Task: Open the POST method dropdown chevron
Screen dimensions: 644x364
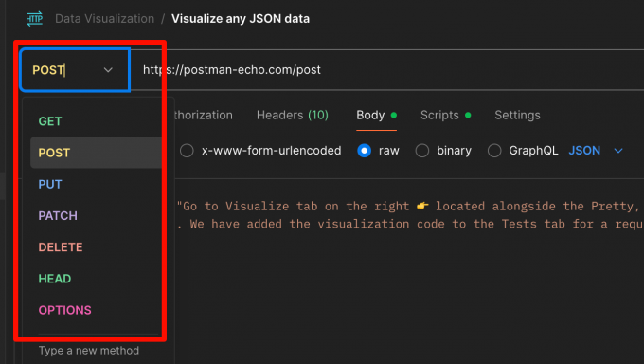Action: [108, 70]
